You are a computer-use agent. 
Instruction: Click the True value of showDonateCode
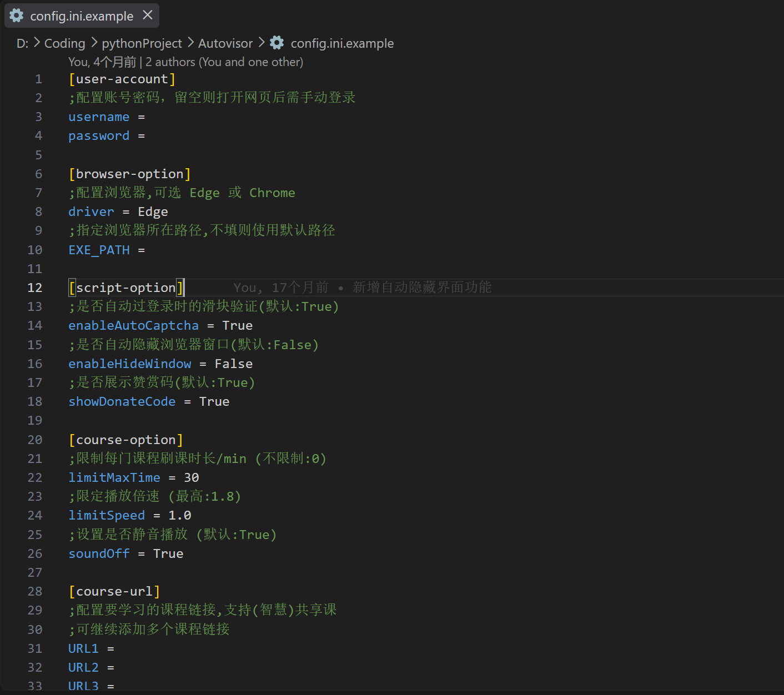click(x=214, y=402)
